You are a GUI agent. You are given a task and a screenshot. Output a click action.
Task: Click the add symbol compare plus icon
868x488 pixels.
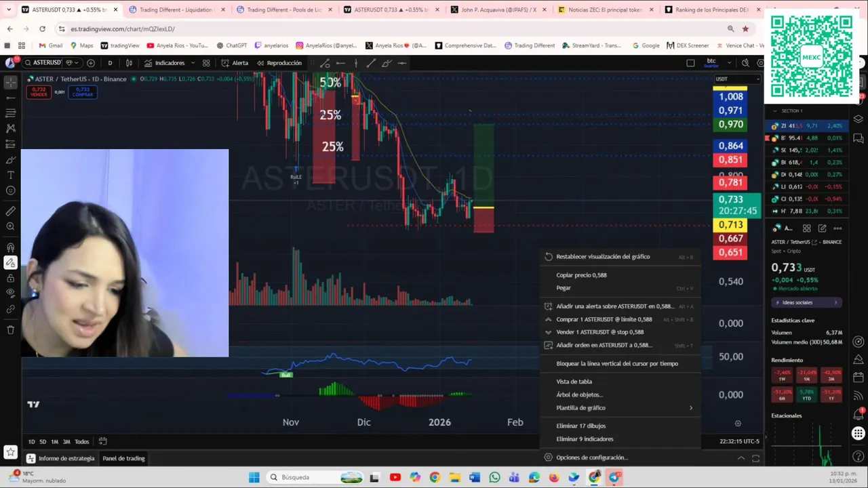pyautogui.click(x=91, y=63)
